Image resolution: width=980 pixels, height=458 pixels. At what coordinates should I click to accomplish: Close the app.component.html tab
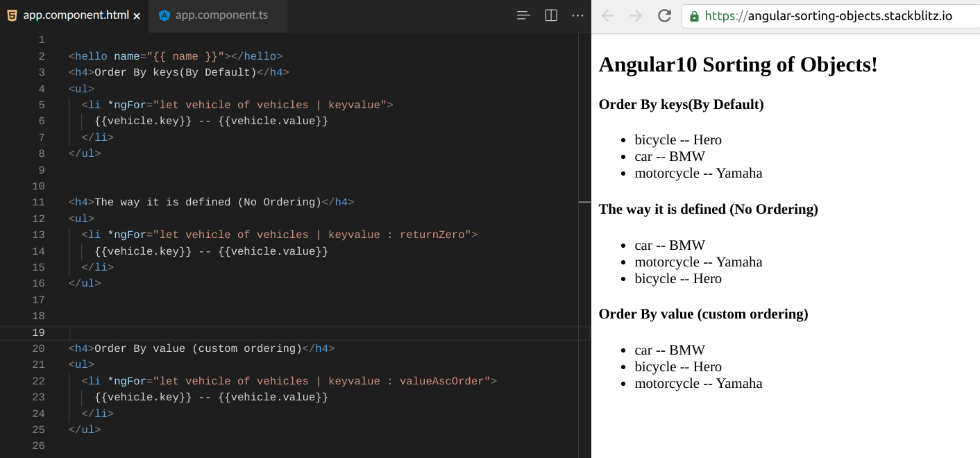(x=137, y=15)
